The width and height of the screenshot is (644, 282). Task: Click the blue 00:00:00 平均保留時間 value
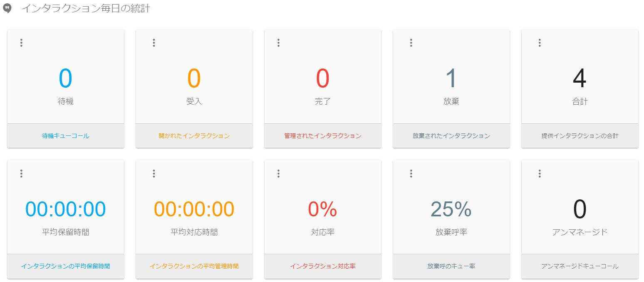coord(65,209)
